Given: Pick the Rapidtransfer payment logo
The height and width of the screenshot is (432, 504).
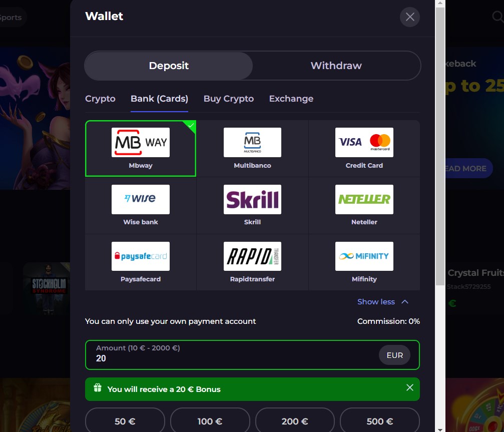Looking at the screenshot, I should (252, 256).
